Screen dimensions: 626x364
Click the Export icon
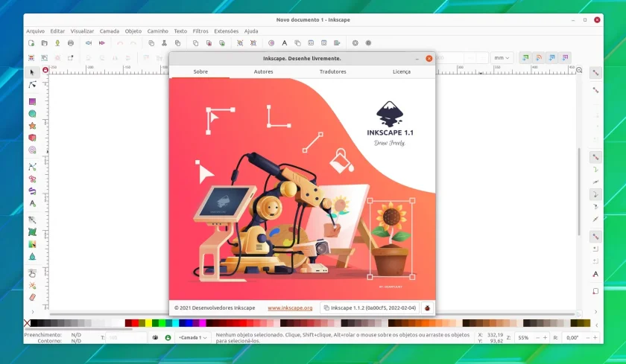coord(102,43)
